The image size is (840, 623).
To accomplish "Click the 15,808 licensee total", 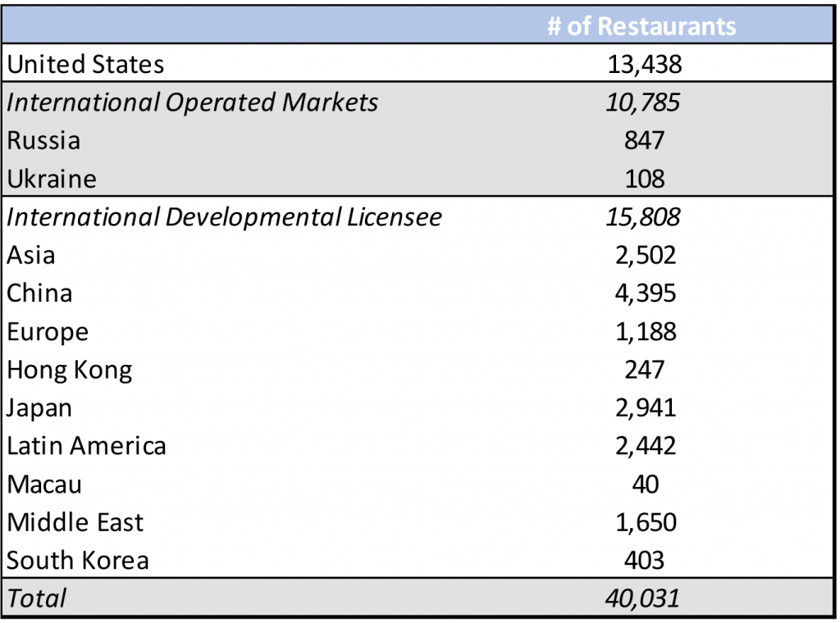I will pyautogui.click(x=645, y=217).
